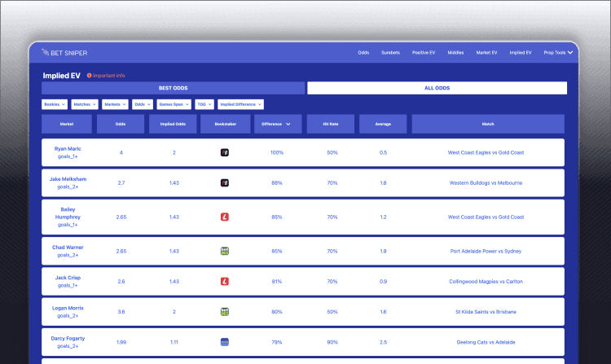This screenshot has width=611, height=364.
Task: Select Darcy Fogarty goals_2+ market
Action: point(68,342)
